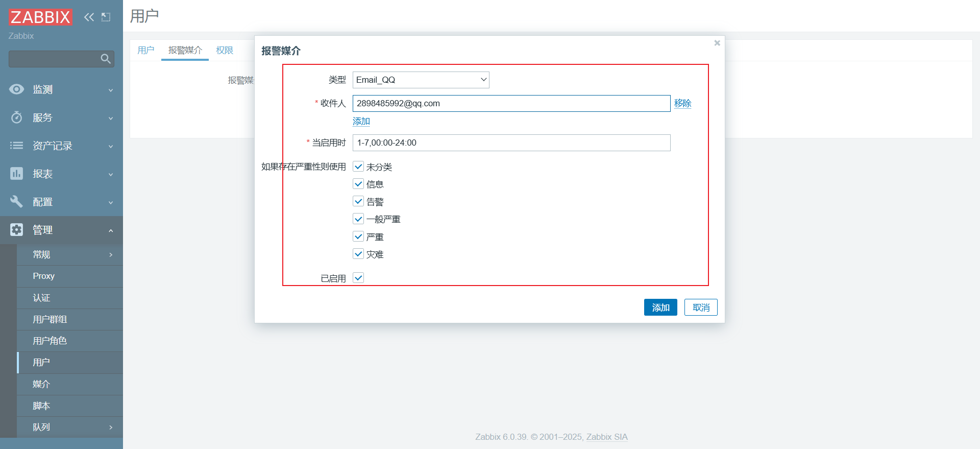Open 用户群组 in the sidebar

click(x=50, y=319)
